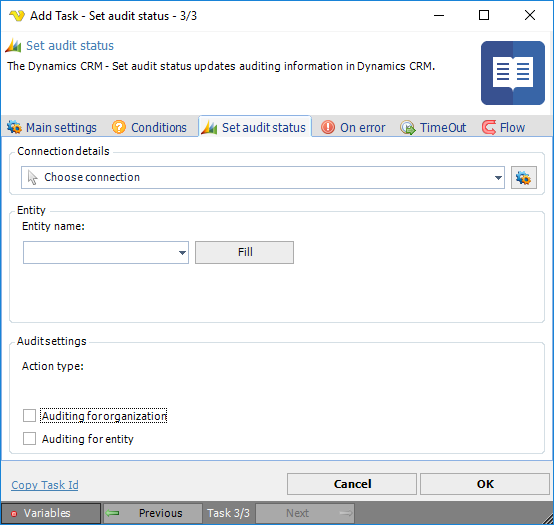Confirm with the OK button
Viewport: 554px width, 525px height.
(485, 484)
